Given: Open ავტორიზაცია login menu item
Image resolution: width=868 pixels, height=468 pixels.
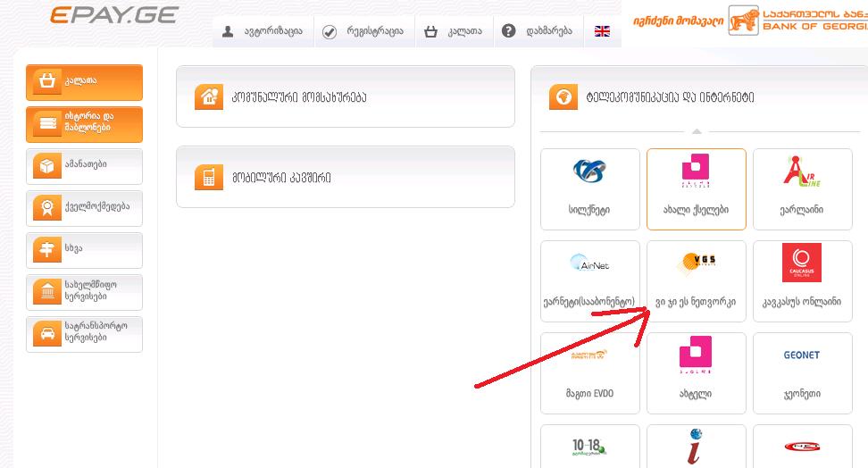Looking at the screenshot, I should pyautogui.click(x=263, y=31).
